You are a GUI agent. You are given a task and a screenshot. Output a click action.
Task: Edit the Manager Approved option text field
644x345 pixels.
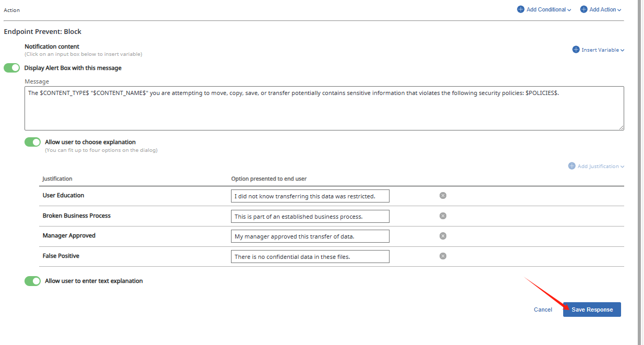[310, 236]
